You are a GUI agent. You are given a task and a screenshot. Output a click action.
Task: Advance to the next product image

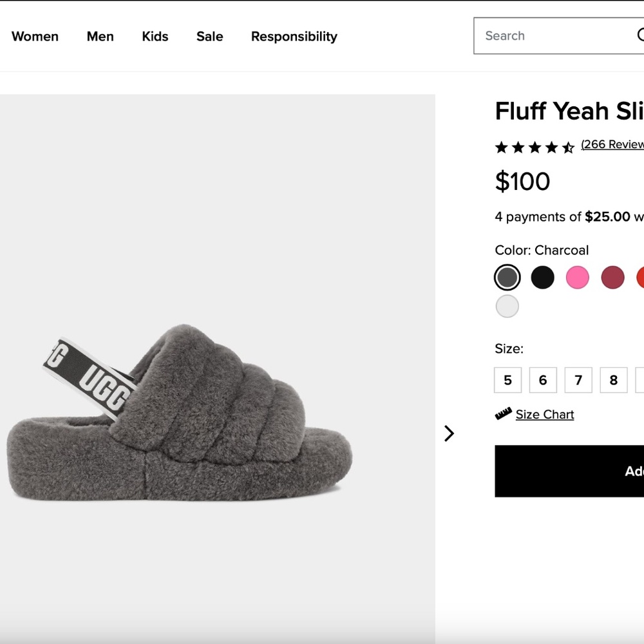click(449, 433)
